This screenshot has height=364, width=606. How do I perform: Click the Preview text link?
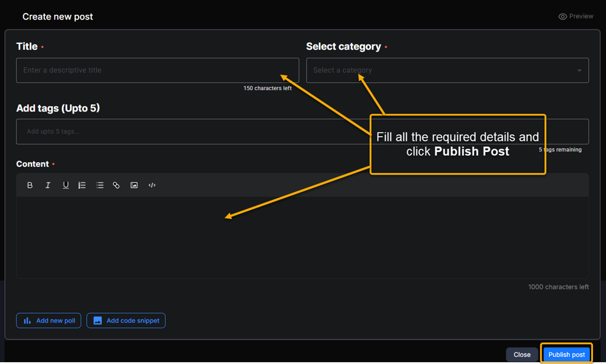click(x=581, y=17)
